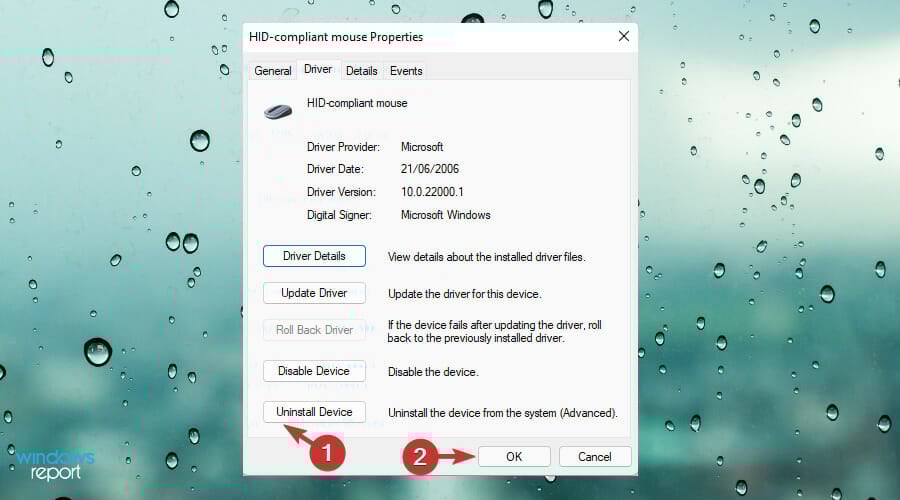Select the Digital Signer value 'Microsoft Windows'
900x500 pixels.
point(445,215)
